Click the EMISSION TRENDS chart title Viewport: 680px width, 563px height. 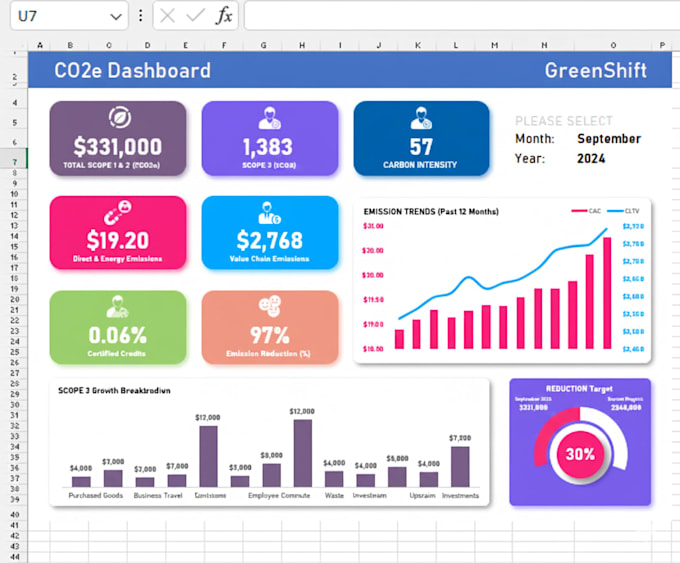point(431,212)
